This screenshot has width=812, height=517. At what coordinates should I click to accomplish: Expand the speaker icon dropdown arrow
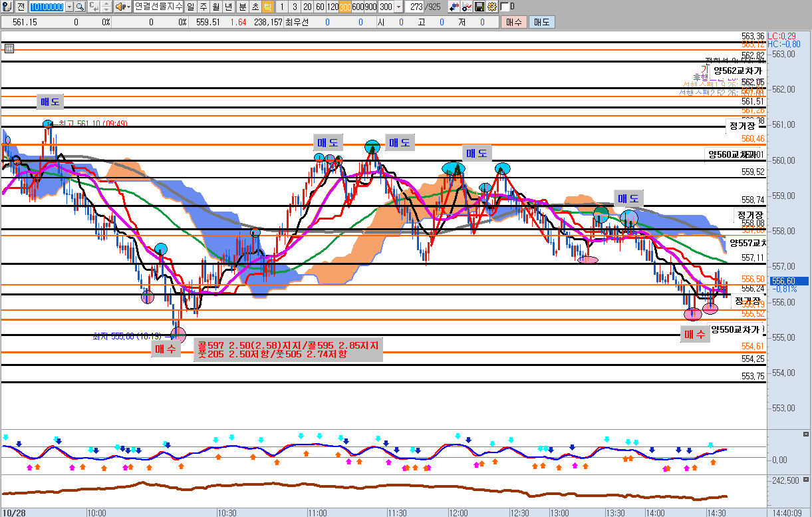point(128,7)
